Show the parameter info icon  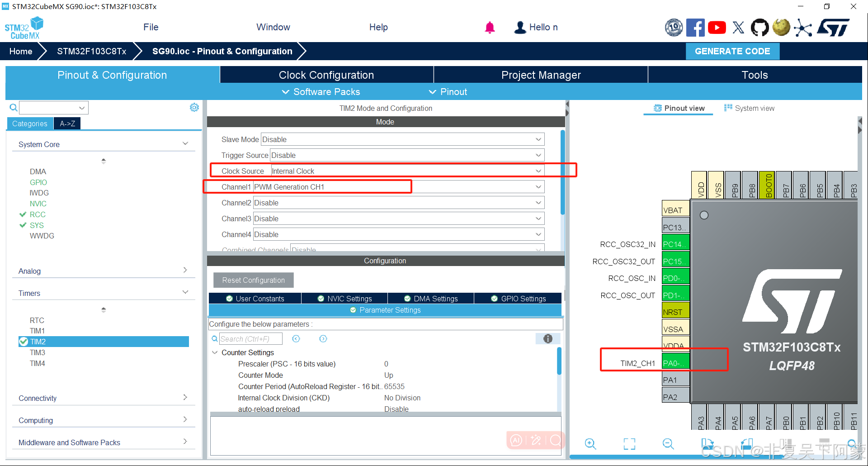click(547, 339)
